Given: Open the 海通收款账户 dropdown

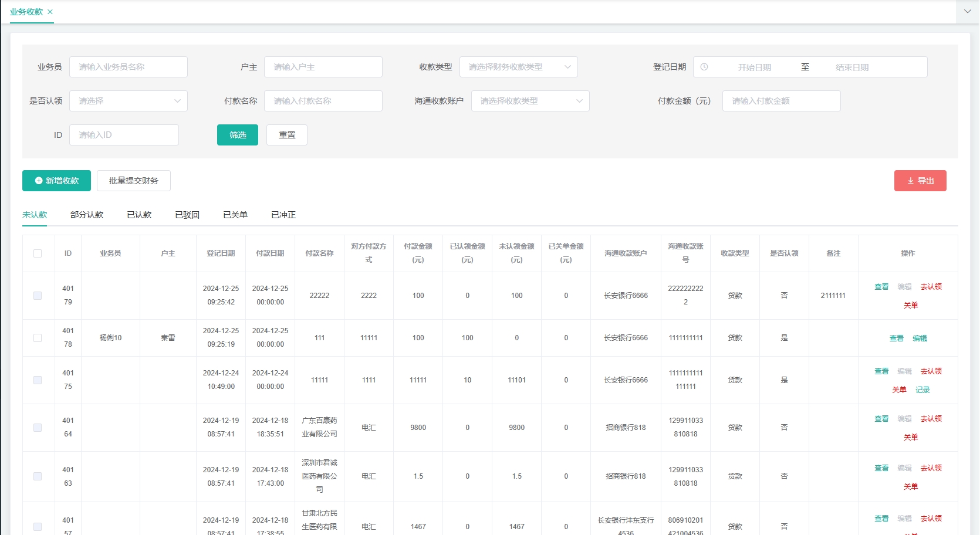Looking at the screenshot, I should click(530, 101).
